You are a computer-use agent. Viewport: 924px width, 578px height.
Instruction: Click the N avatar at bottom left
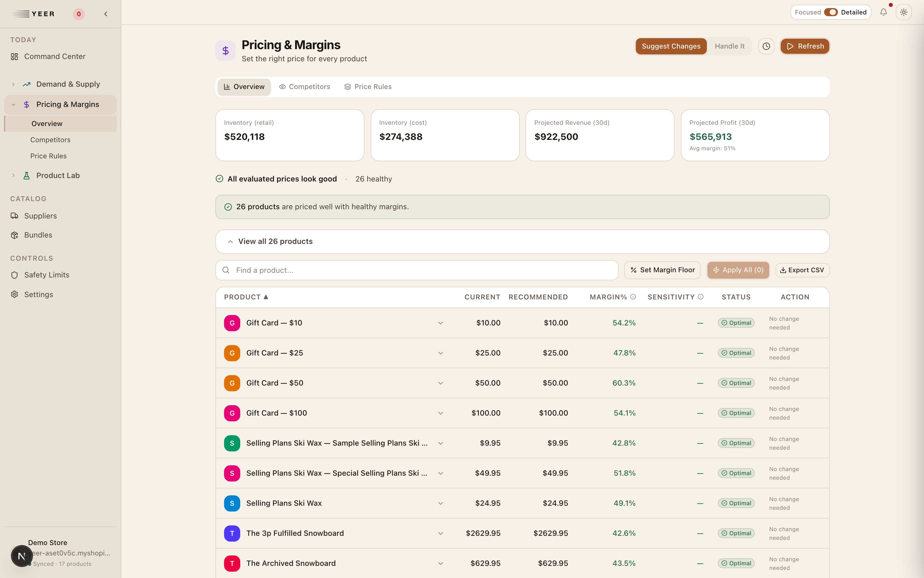(22, 556)
